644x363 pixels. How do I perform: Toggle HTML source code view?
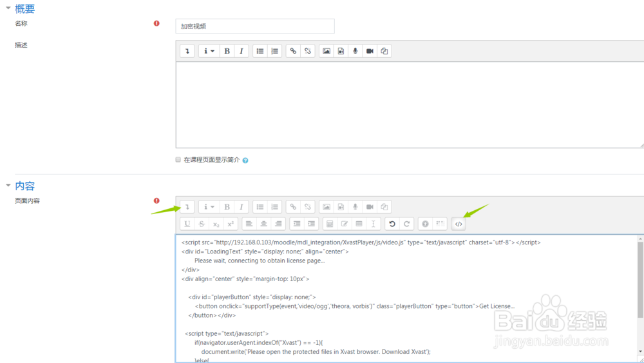459,224
